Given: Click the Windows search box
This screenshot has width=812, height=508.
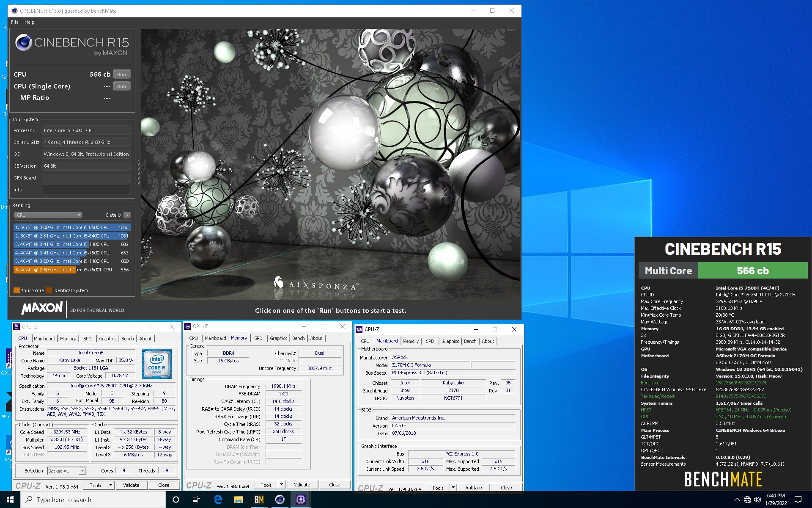Looking at the screenshot, I should coord(93,500).
